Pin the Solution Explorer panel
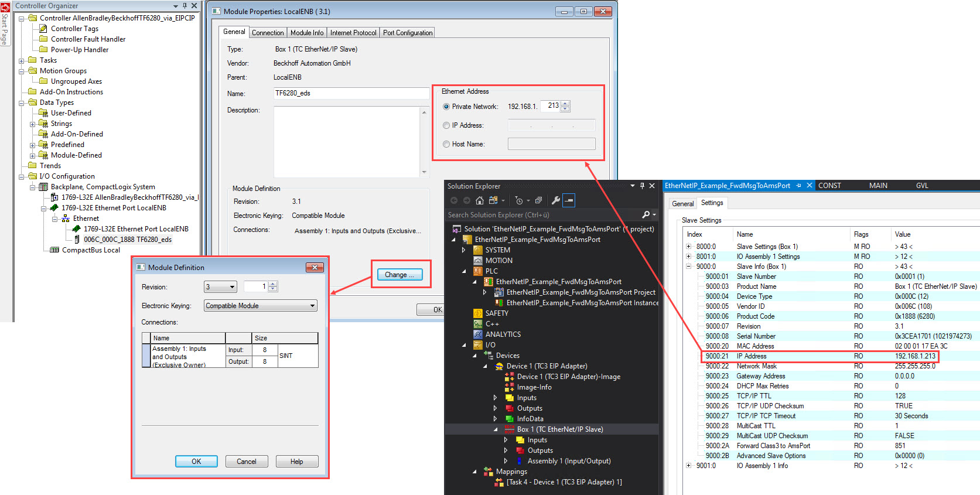This screenshot has height=495, width=980. 643,186
